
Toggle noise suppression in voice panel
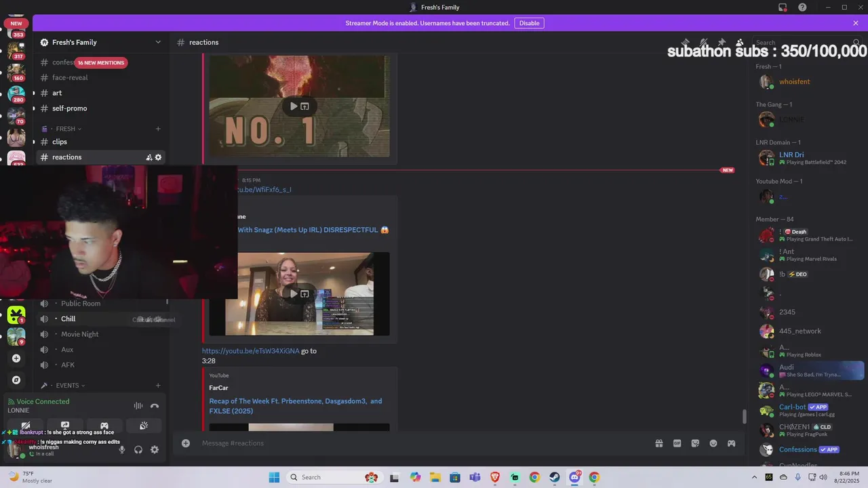tap(138, 406)
